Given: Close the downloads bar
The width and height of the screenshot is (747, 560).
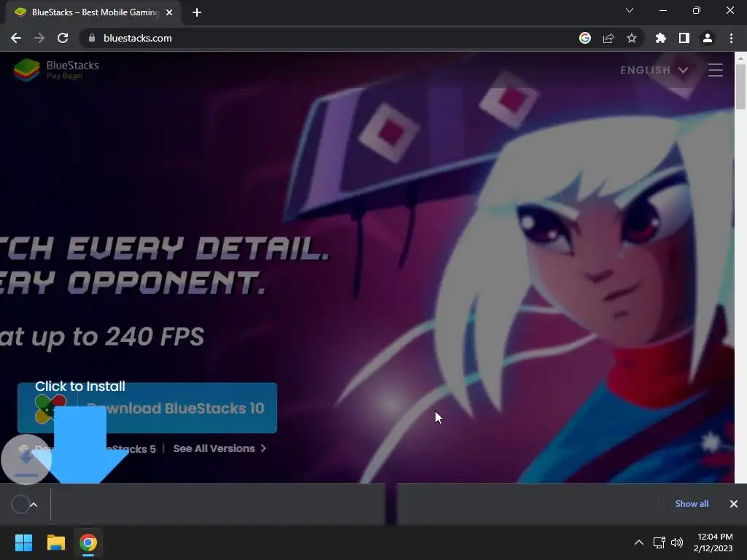Looking at the screenshot, I should (x=734, y=504).
